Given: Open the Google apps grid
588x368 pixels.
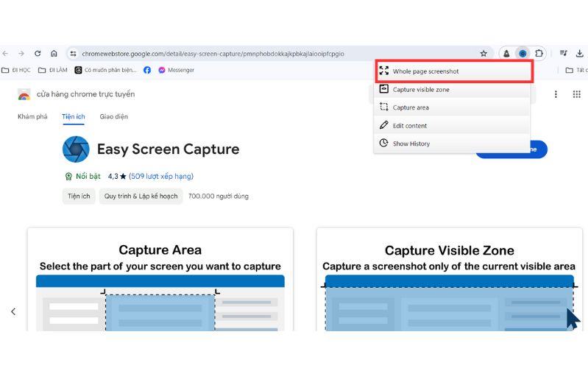Looking at the screenshot, I should [577, 94].
